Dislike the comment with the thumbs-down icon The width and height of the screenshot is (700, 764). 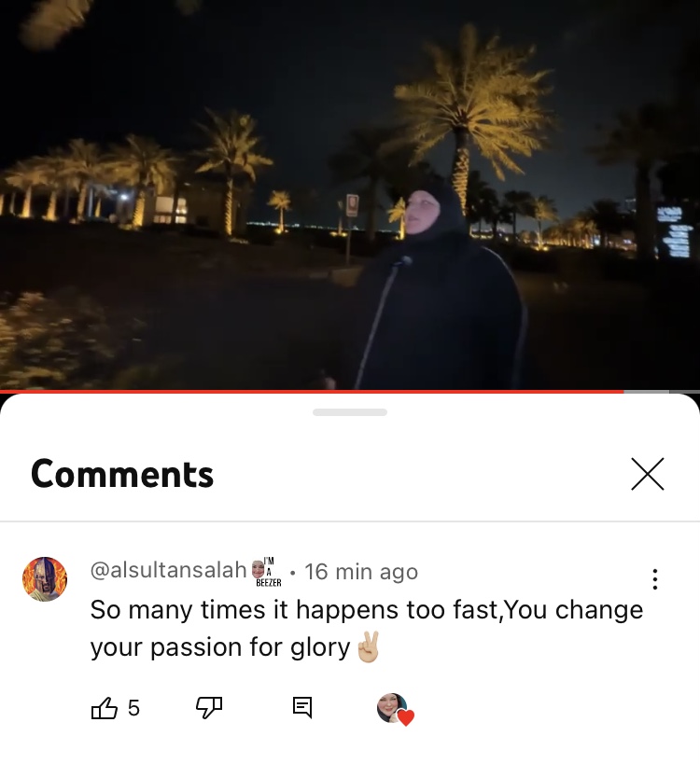209,707
